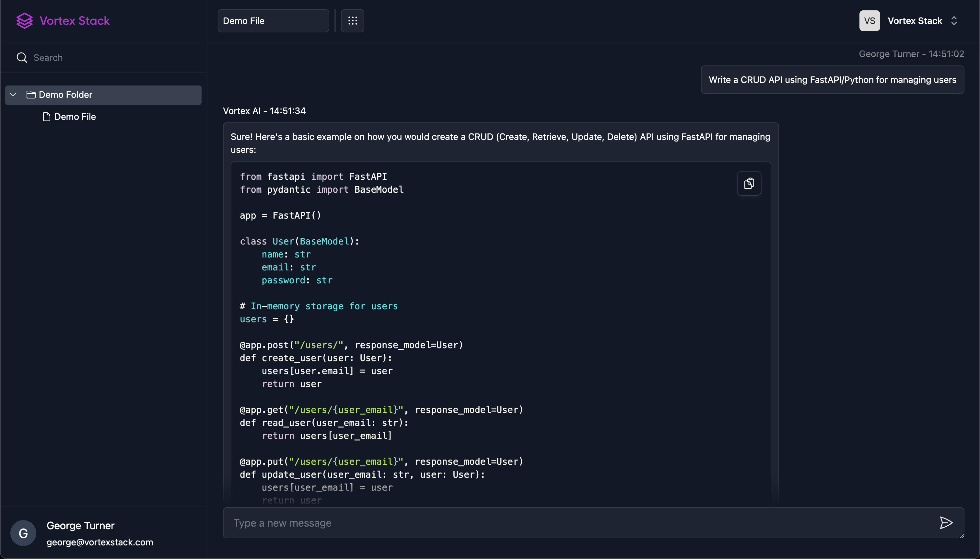Click the search magnifier icon
This screenshot has height=559, width=980.
pyautogui.click(x=22, y=58)
